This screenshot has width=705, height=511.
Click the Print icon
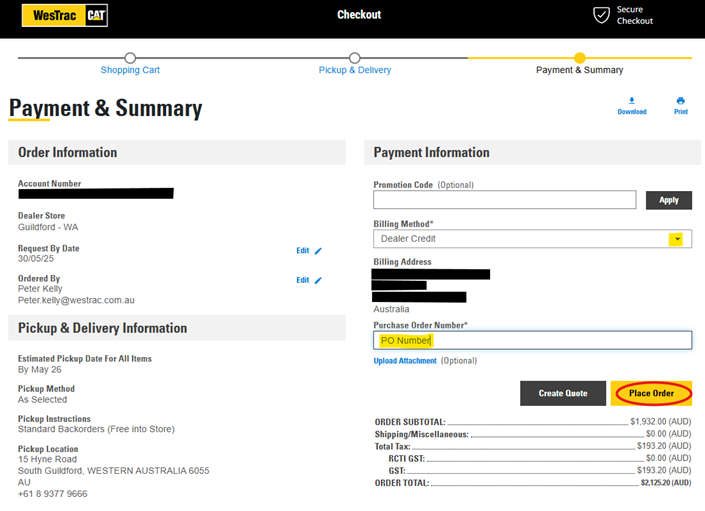coord(681,101)
